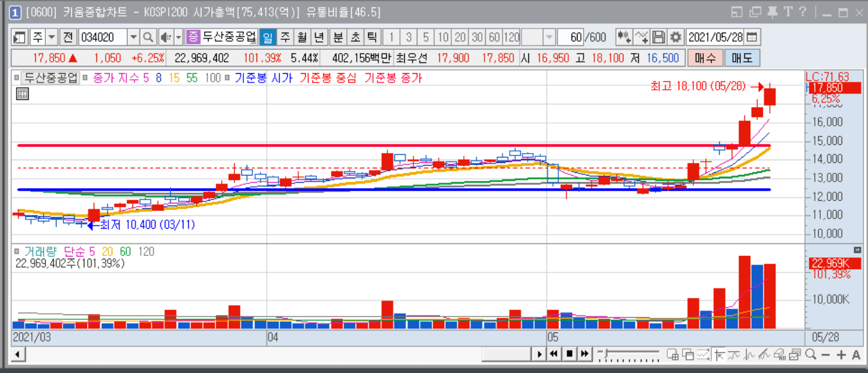Open the calendar date picker icon
The image size is (868, 373).
tap(752, 37)
